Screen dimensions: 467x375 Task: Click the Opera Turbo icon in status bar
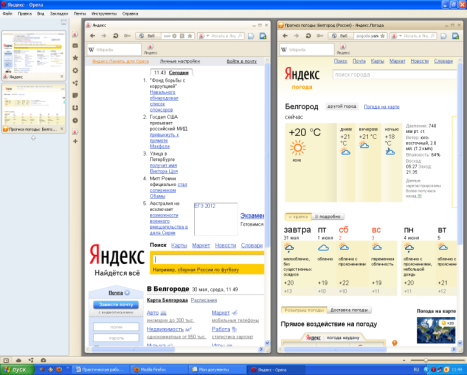point(43,360)
